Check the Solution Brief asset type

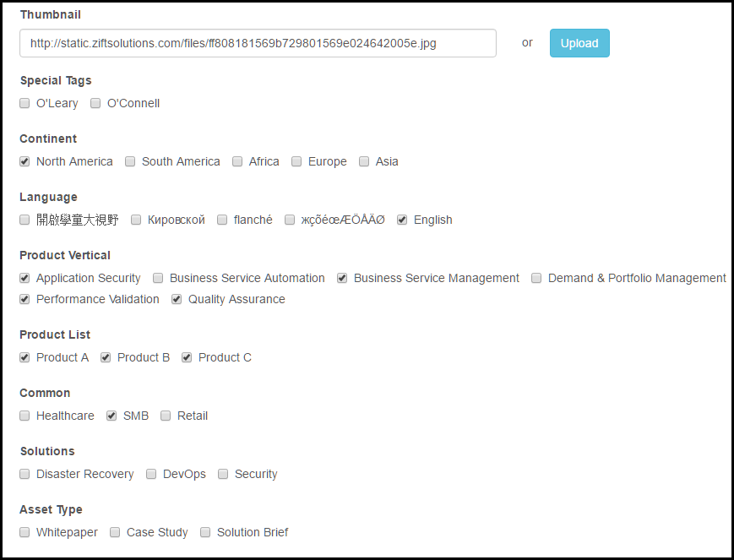pos(205,532)
